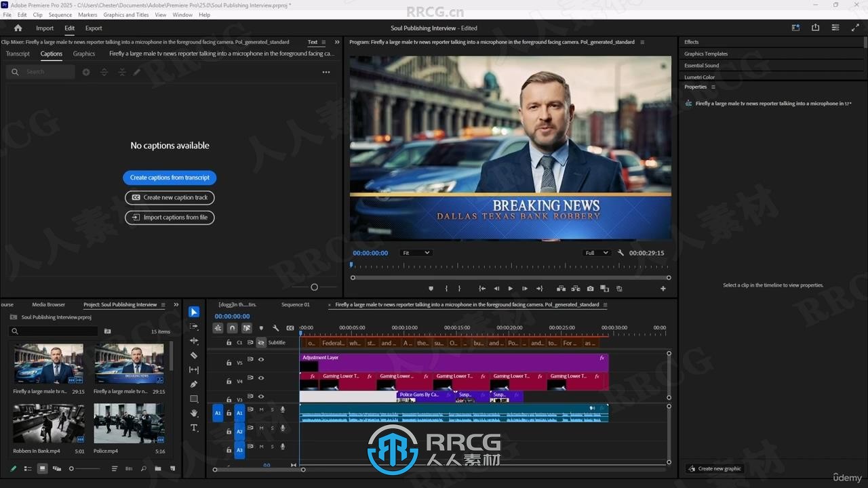
Task: Click the Lift button
Action: point(561,289)
